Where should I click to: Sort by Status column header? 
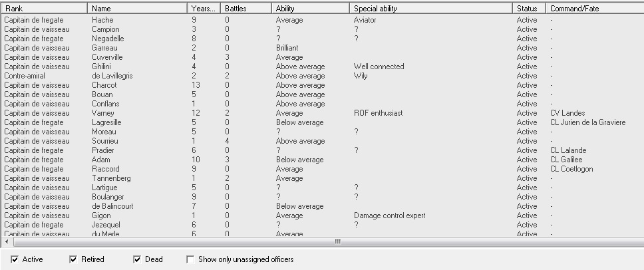530,8
